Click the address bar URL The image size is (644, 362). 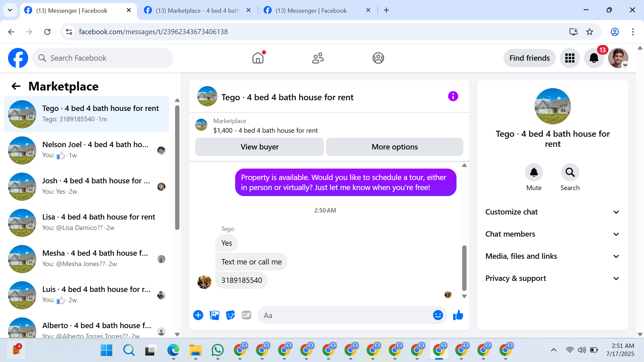(153, 32)
